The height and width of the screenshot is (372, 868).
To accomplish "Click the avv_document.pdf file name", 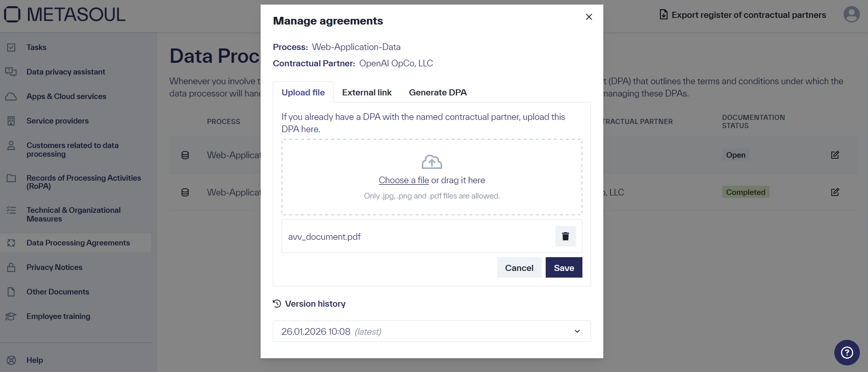I will (324, 236).
